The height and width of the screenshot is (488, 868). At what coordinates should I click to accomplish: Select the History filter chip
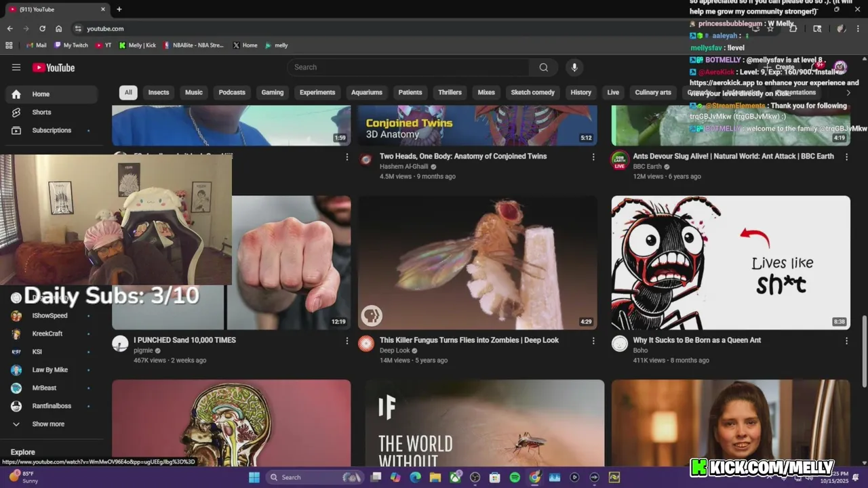pos(580,92)
